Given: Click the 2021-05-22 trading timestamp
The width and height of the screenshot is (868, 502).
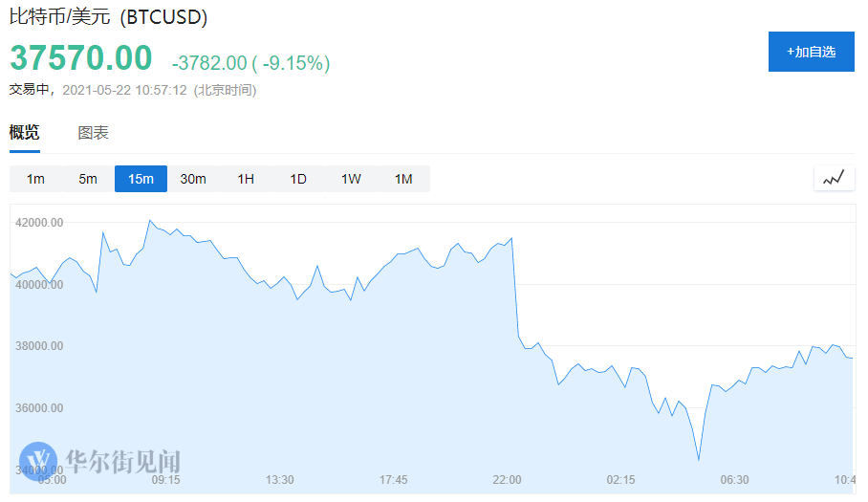Looking at the screenshot, I should (124, 90).
